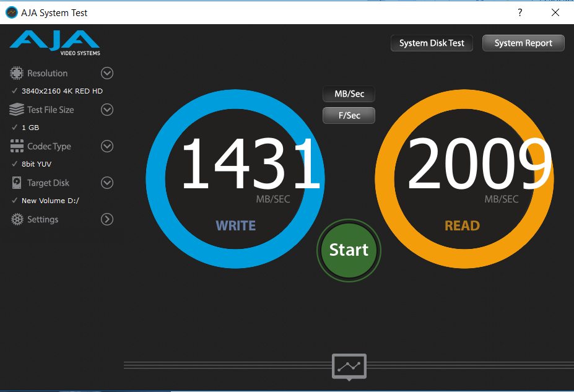Image resolution: width=574 pixels, height=392 pixels.
Task: Click the Test File Size stack icon
Action: (17, 110)
